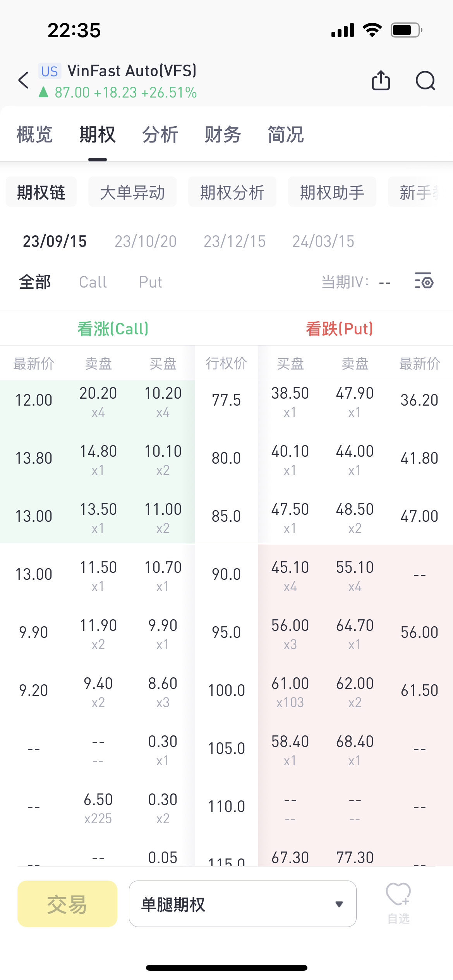Tap the share icon
The height and width of the screenshot is (980, 453).
tap(381, 81)
